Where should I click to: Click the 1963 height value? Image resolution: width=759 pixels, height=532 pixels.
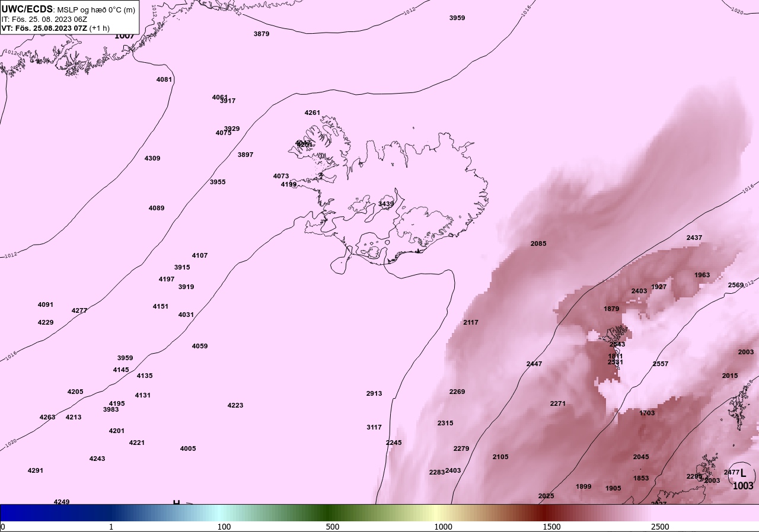coord(702,275)
